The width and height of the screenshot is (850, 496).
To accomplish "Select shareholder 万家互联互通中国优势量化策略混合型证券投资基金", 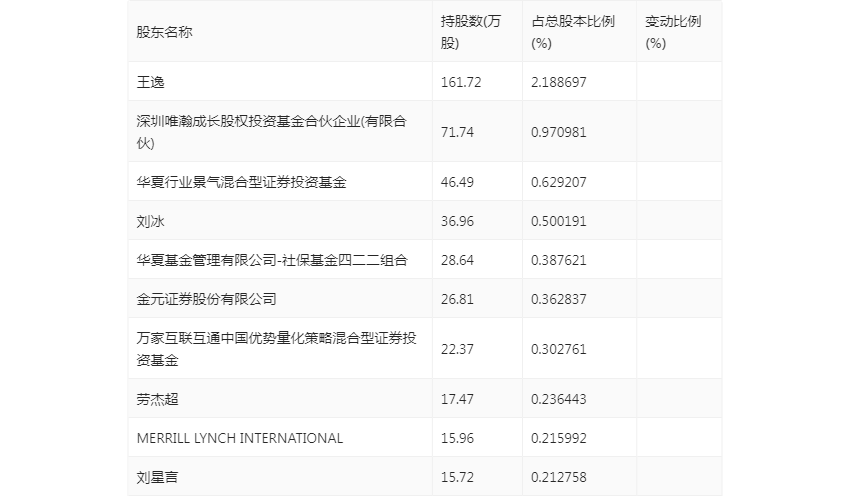I will click(x=276, y=349).
